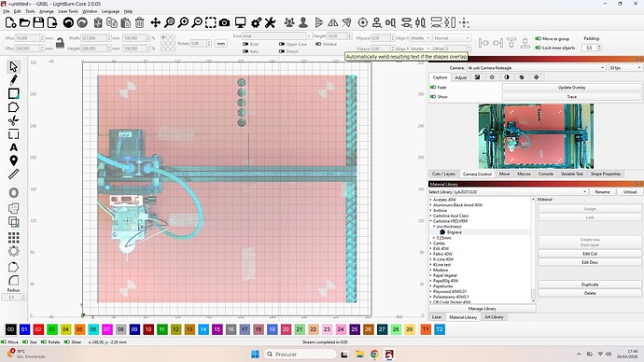The width and height of the screenshot is (644, 362).
Task: Open Device Settings wrench-screwdriver icon
Action: 270,22
